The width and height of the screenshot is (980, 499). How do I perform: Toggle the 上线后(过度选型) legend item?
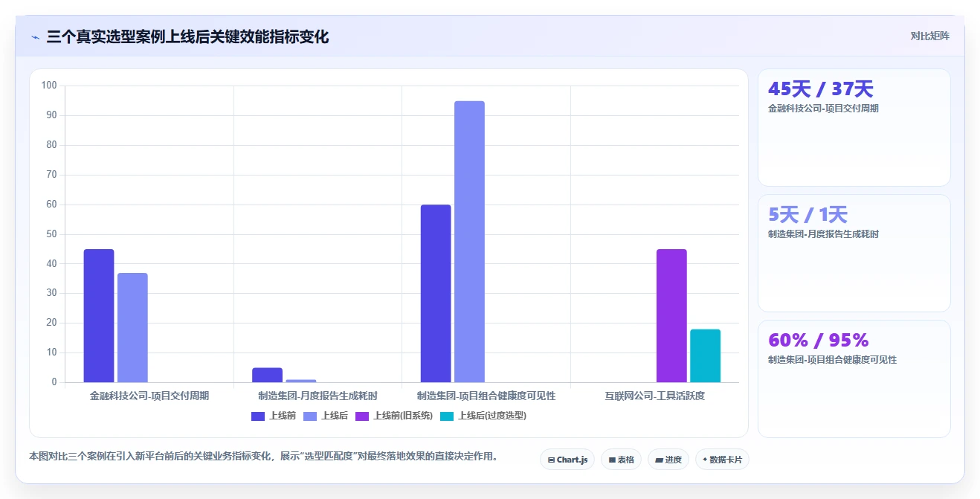(x=483, y=416)
